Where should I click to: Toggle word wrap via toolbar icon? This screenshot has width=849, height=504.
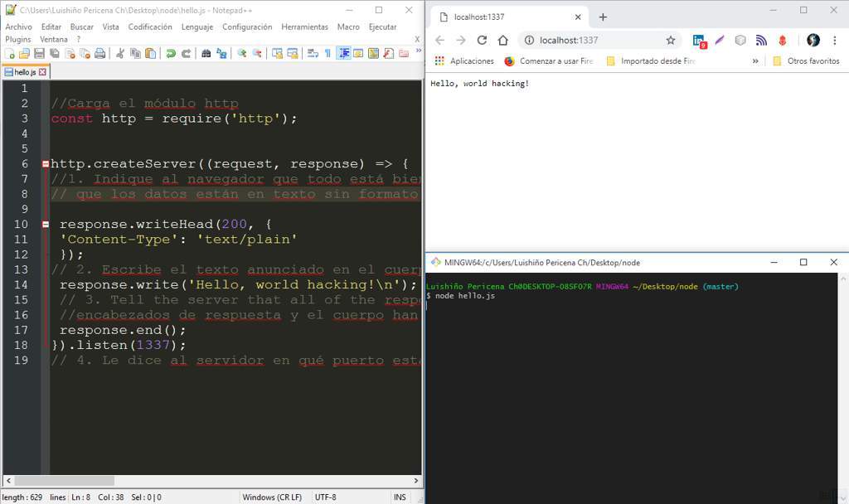(x=313, y=54)
